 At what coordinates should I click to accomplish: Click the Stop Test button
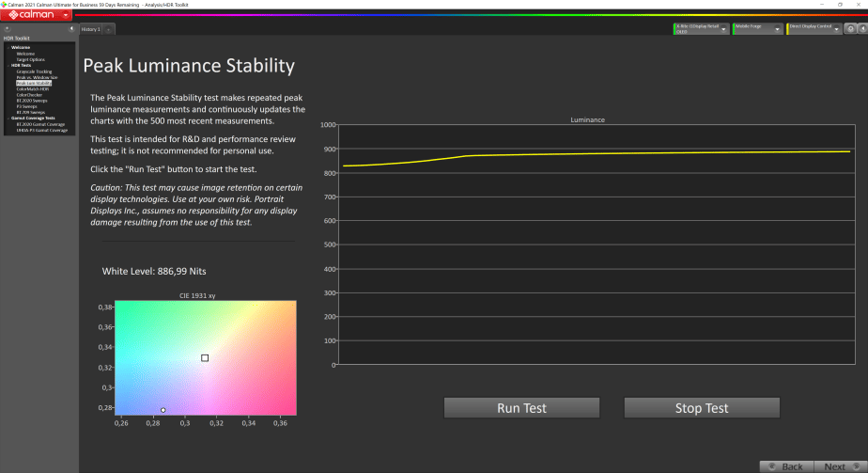click(702, 408)
